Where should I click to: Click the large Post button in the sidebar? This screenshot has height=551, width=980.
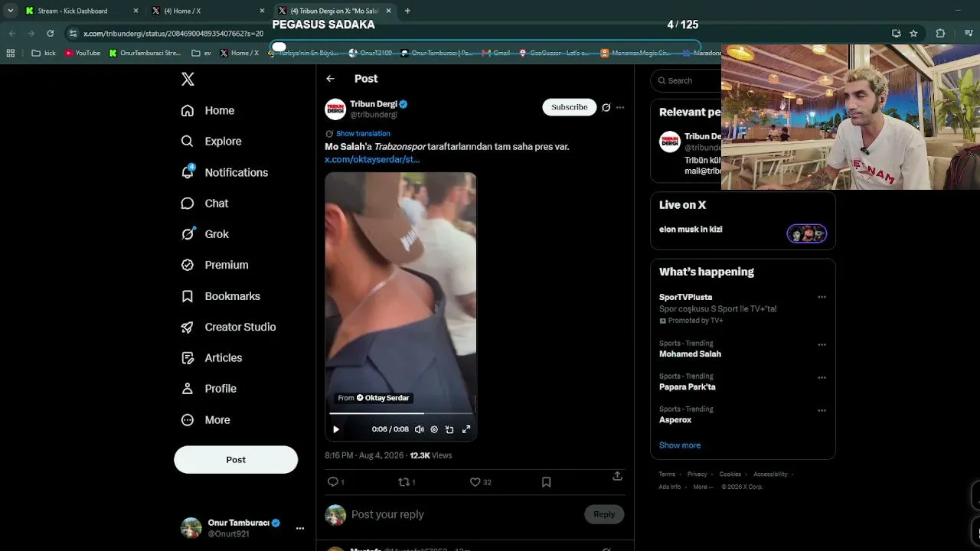[236, 459]
